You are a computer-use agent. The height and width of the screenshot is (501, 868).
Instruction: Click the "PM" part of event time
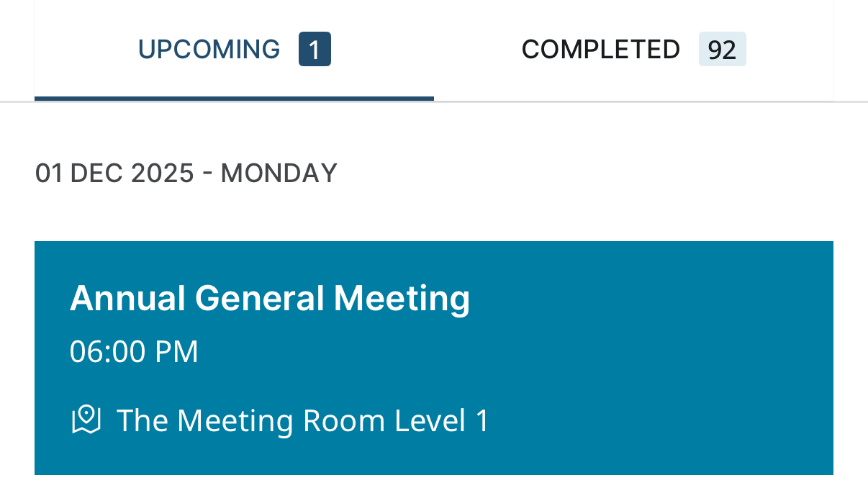(x=177, y=352)
